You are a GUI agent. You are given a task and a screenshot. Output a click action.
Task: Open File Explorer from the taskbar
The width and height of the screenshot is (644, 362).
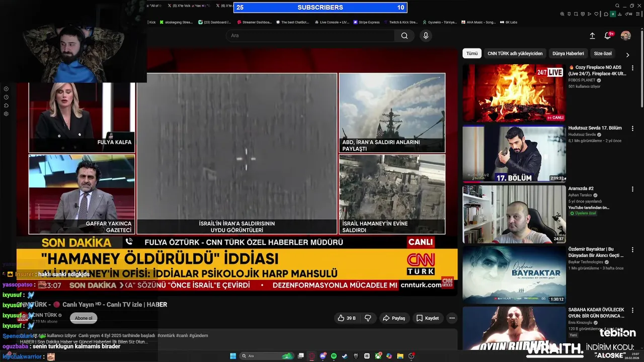pos(400,356)
